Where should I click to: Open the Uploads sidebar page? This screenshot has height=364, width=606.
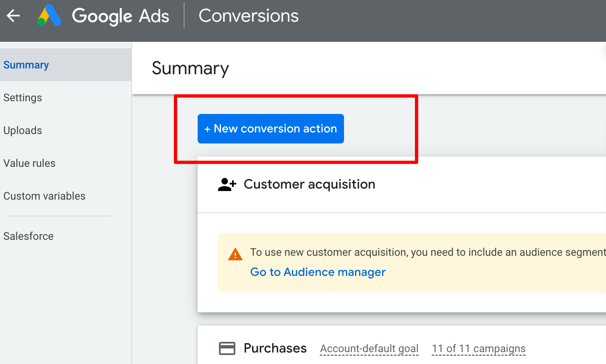[23, 130]
